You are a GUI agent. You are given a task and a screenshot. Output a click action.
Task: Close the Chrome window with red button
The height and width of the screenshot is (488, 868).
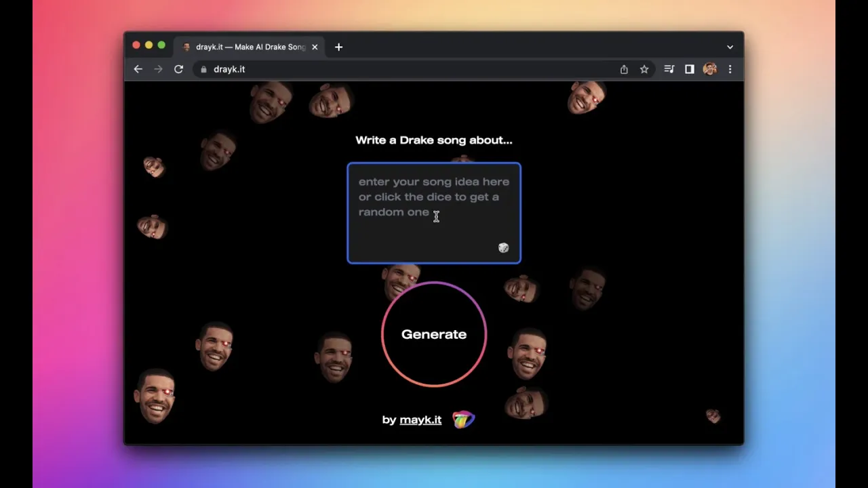pos(136,45)
